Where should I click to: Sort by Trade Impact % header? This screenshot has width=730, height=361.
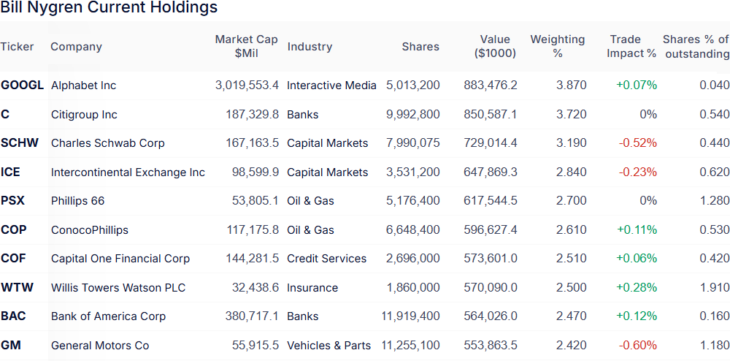(631, 46)
